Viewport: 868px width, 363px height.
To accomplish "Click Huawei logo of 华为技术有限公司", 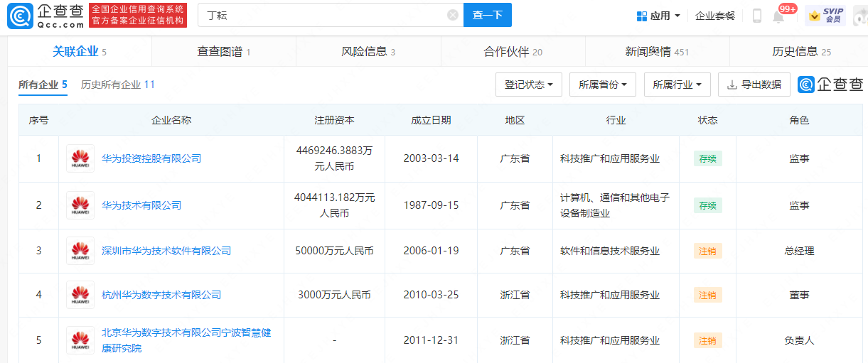I will [x=80, y=205].
